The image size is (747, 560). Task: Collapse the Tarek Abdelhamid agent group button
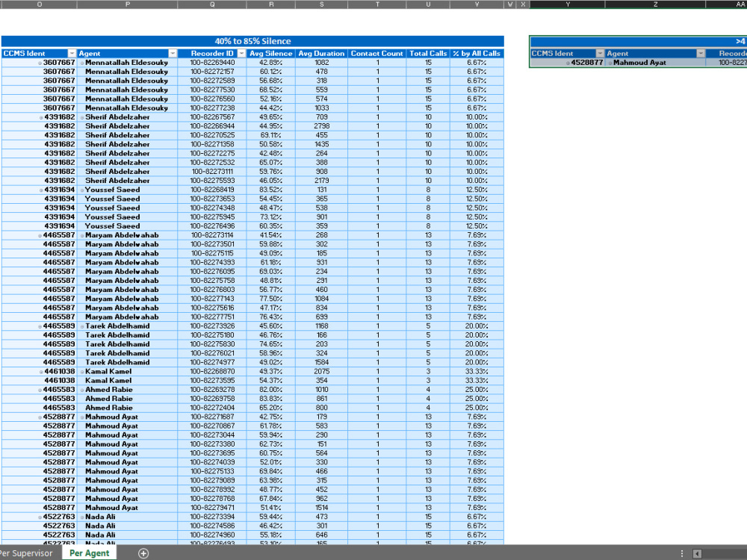(82, 327)
